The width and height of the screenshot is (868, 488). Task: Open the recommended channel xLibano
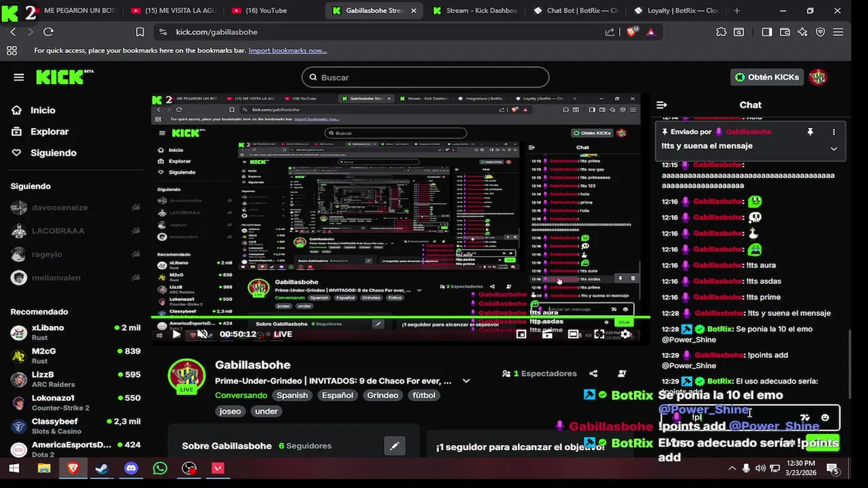click(75, 332)
